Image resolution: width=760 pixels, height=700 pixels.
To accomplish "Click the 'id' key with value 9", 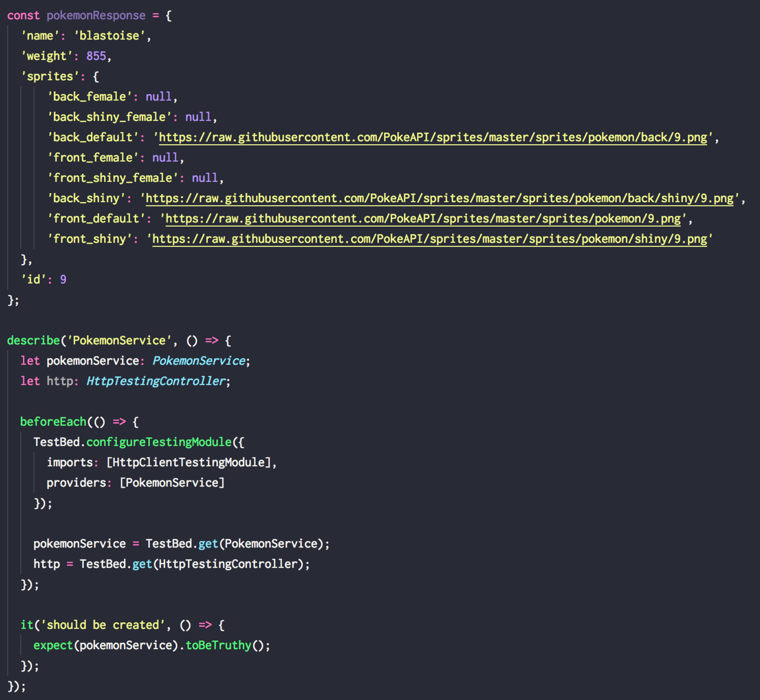I will (34, 279).
